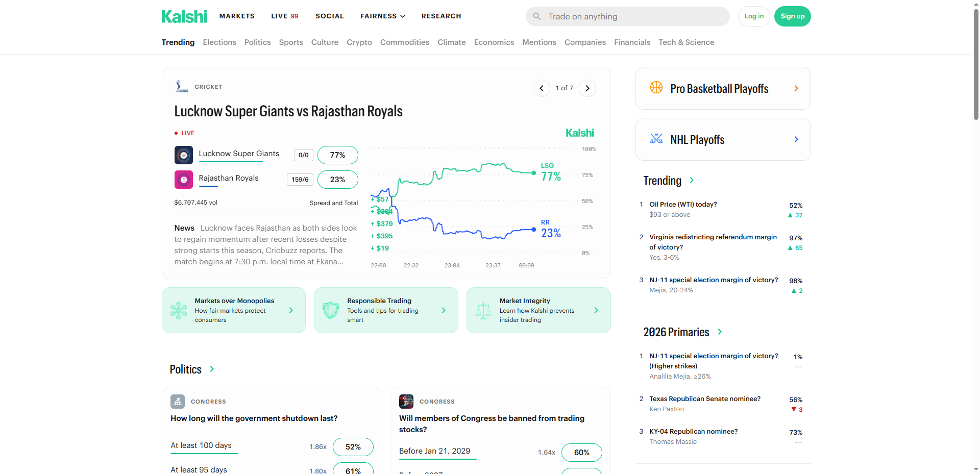The image size is (980, 474).
Task: Open the Fairness dropdown menu
Action: (x=382, y=16)
